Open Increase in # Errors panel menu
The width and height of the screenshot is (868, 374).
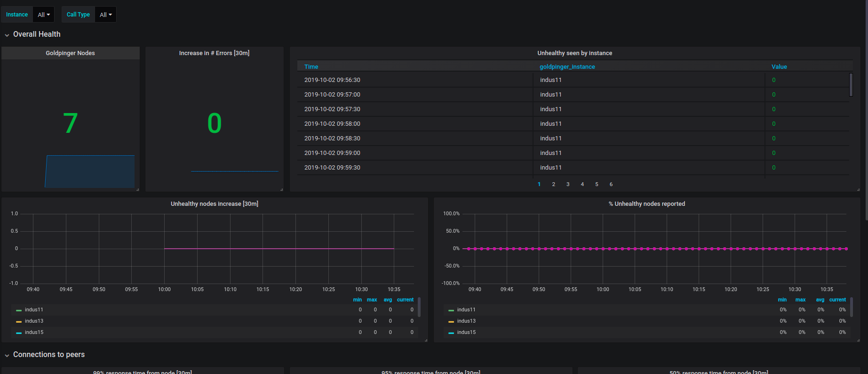coord(214,53)
